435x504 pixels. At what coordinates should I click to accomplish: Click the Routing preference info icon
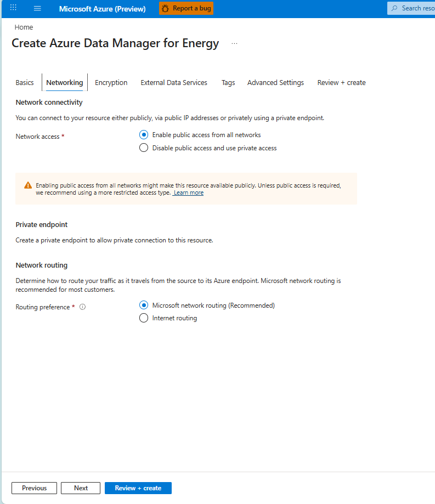[83, 307]
